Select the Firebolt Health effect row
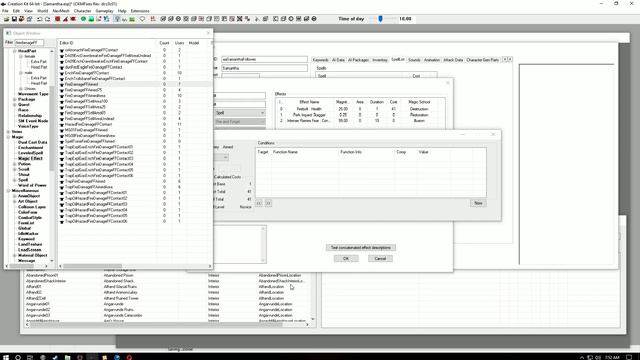The height and width of the screenshot is (360, 640). [x=361, y=109]
